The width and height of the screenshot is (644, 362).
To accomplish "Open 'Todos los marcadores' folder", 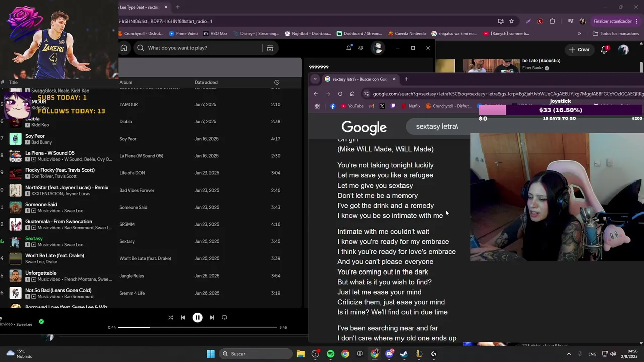I will (x=616, y=34).
